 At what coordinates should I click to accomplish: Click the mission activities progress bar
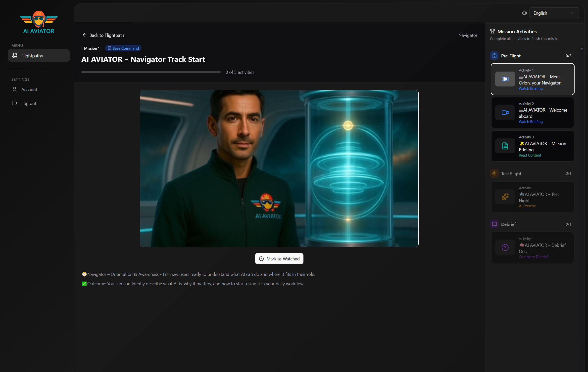pyautogui.click(x=151, y=72)
